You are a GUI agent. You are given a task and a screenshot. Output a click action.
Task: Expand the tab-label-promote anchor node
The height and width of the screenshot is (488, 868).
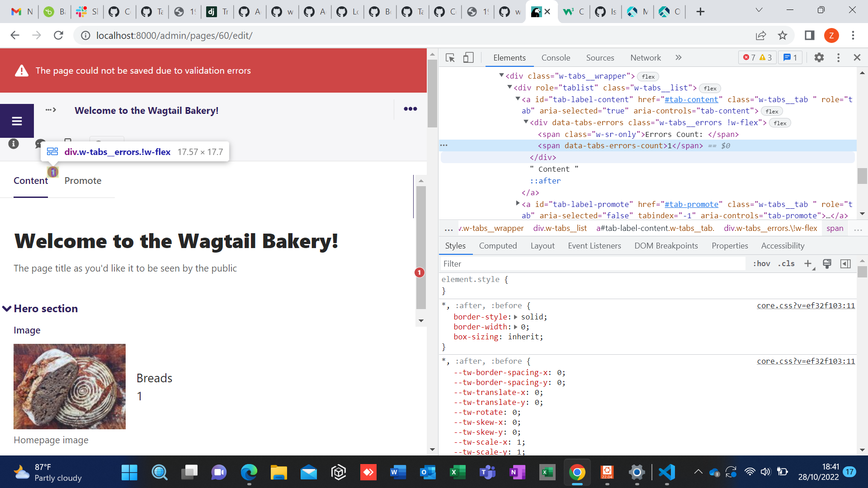(x=518, y=204)
